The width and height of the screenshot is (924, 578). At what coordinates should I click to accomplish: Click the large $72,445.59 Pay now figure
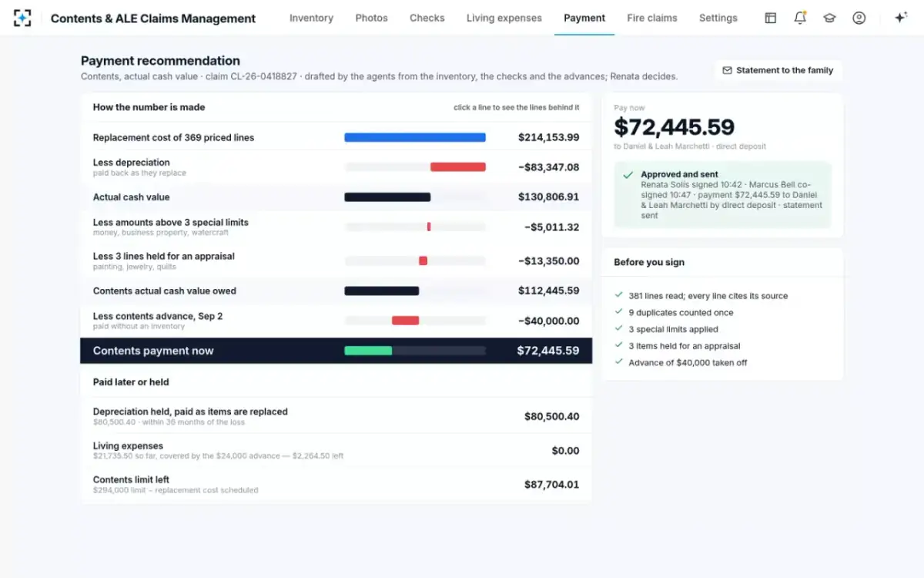[675, 126]
